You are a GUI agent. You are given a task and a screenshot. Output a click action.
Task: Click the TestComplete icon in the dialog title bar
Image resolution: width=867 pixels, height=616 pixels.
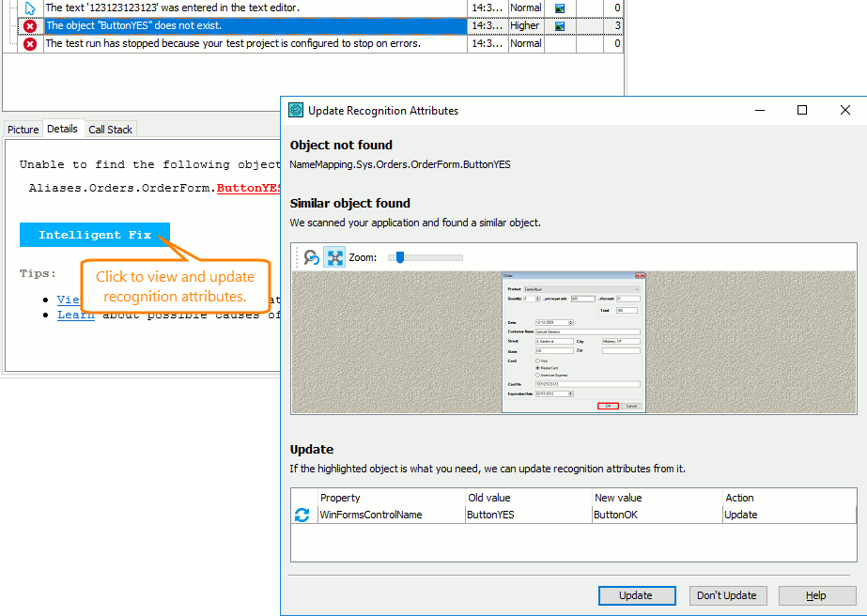[295, 111]
